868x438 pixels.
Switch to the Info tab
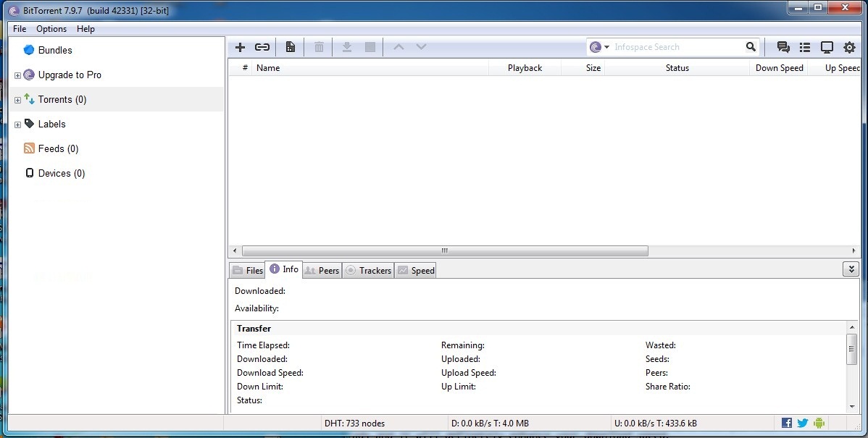[x=284, y=269]
